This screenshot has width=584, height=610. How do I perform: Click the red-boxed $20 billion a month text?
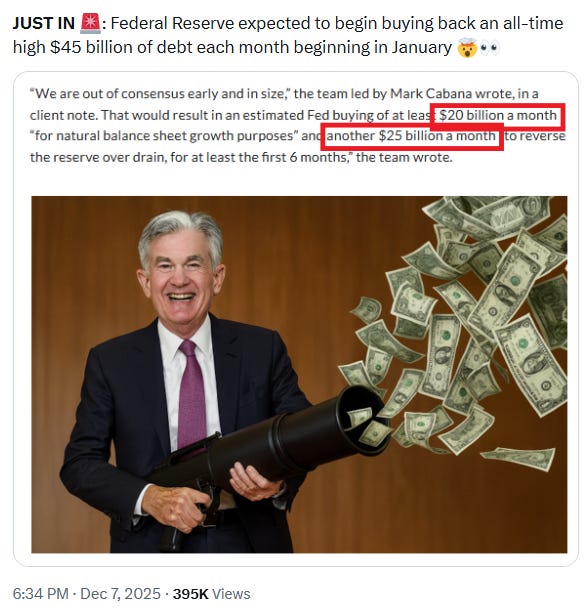click(x=498, y=116)
